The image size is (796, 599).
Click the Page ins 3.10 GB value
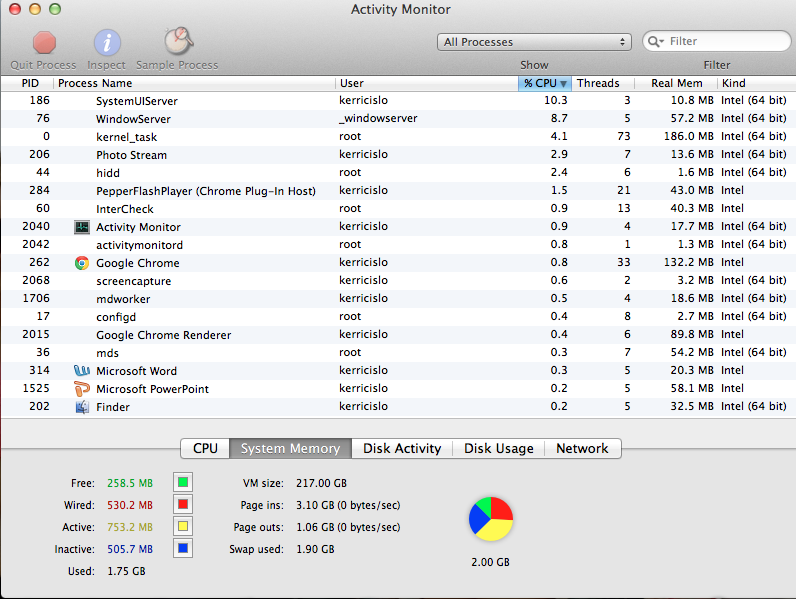(x=348, y=505)
